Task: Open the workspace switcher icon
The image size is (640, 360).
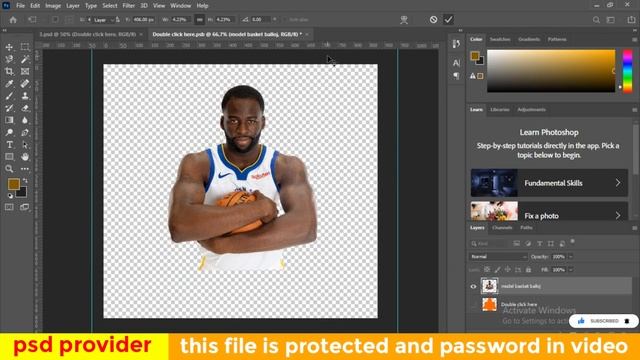Action: (x=611, y=20)
